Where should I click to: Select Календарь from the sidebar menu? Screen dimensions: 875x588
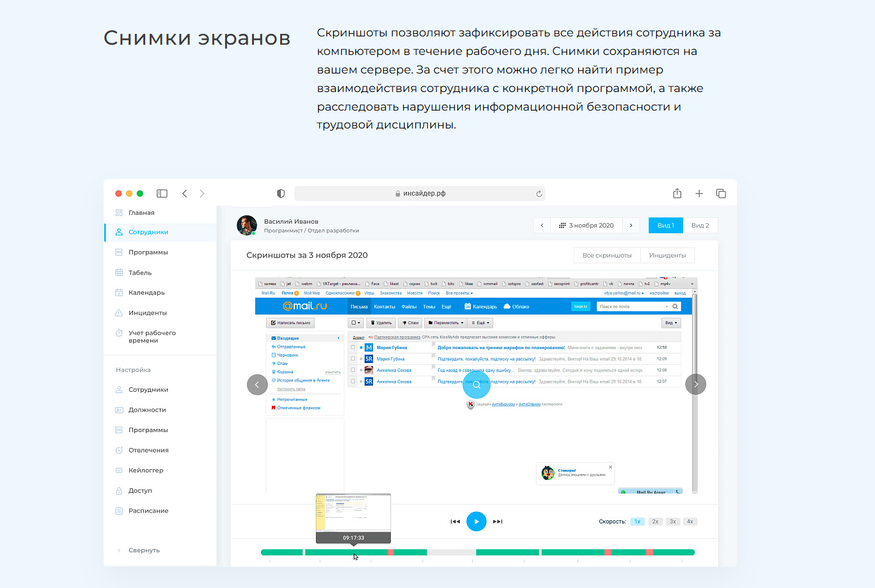pyautogui.click(x=145, y=292)
